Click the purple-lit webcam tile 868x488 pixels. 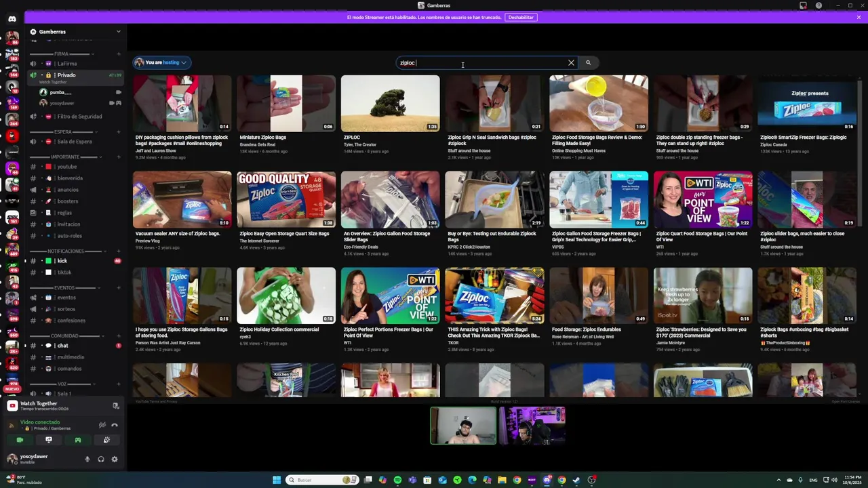(532, 426)
